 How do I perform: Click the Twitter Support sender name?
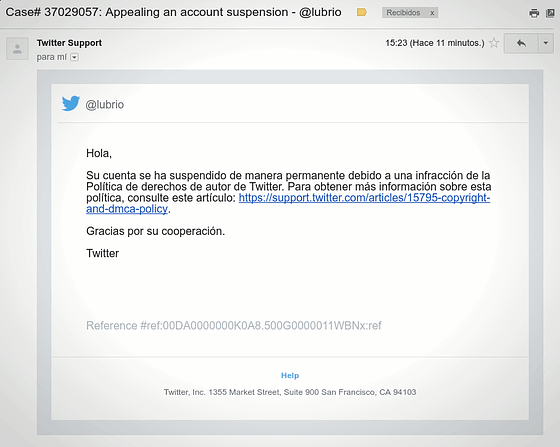coord(69,43)
